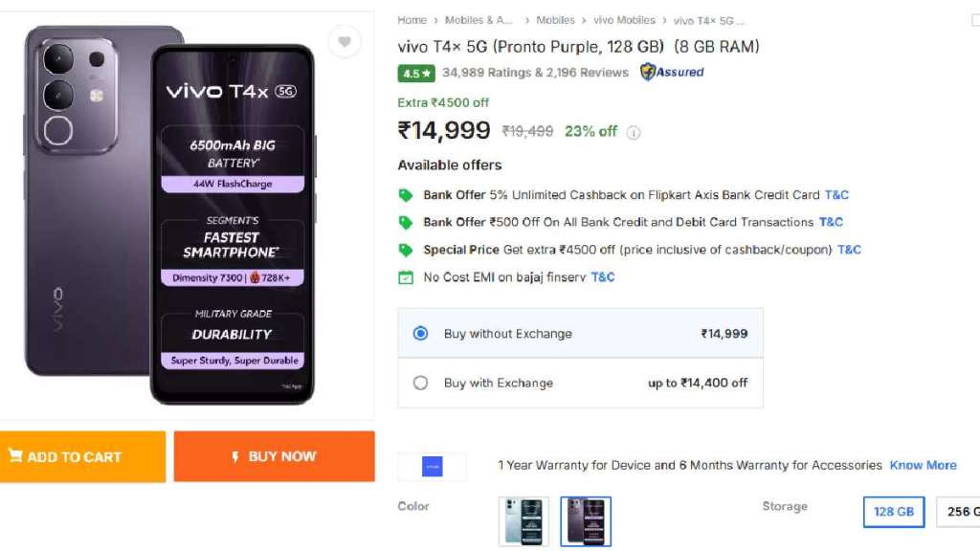
Task: Click the wishlist heart icon
Action: tap(345, 42)
